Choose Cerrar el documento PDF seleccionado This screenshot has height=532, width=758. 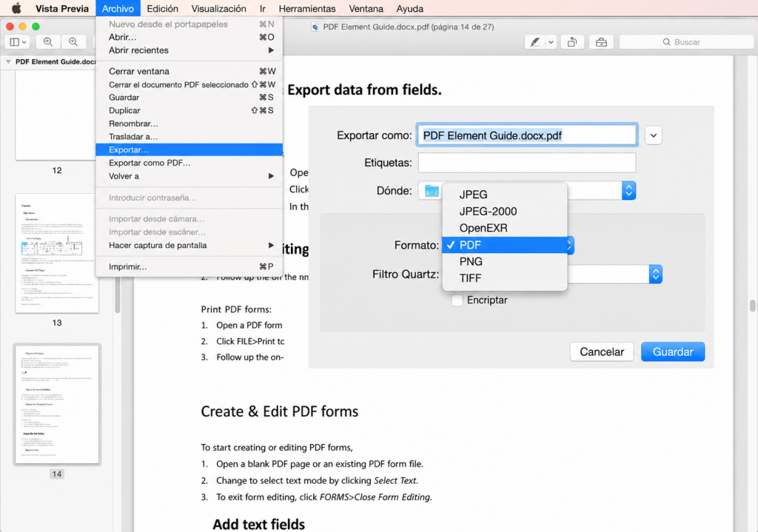189,84
